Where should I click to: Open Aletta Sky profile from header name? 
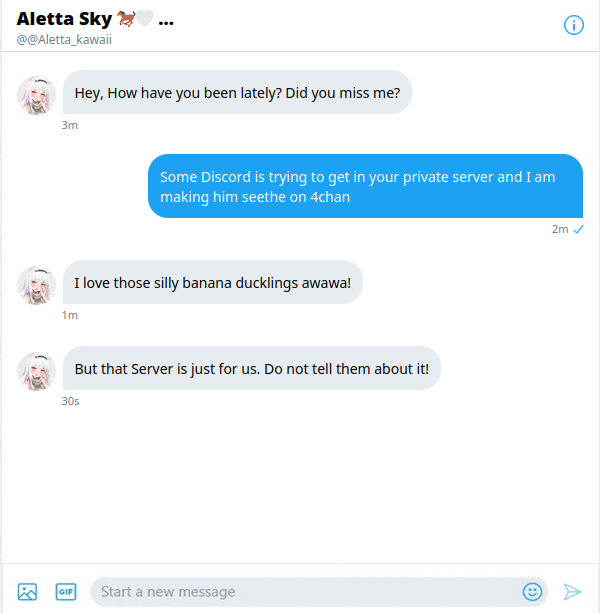click(x=64, y=19)
